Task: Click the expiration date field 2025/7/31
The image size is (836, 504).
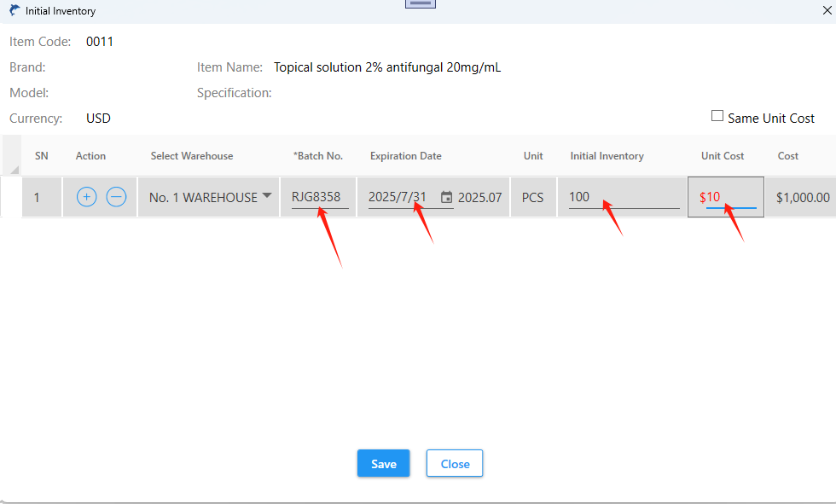Action: pyautogui.click(x=398, y=197)
